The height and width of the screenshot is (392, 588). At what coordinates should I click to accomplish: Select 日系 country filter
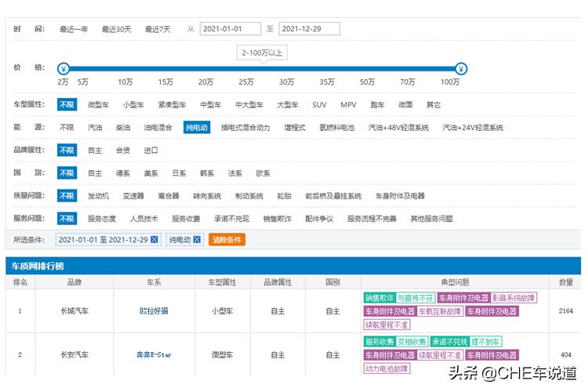pos(180,173)
